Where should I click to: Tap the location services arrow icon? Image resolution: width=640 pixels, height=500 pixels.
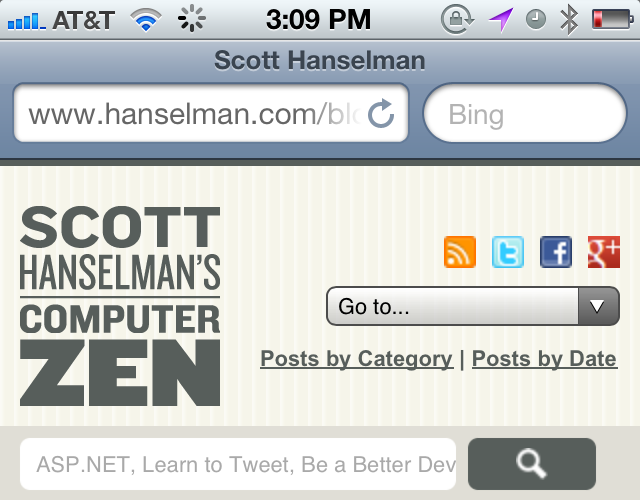tap(501, 20)
